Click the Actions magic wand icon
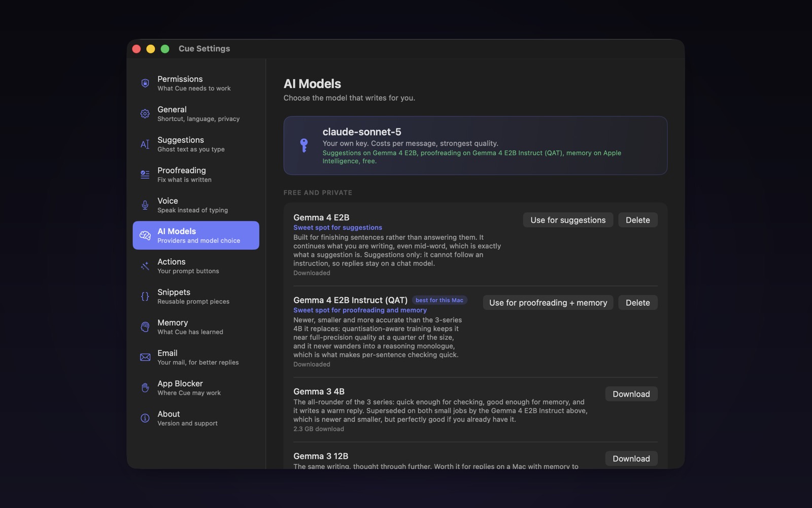The width and height of the screenshot is (812, 508). pos(145,266)
